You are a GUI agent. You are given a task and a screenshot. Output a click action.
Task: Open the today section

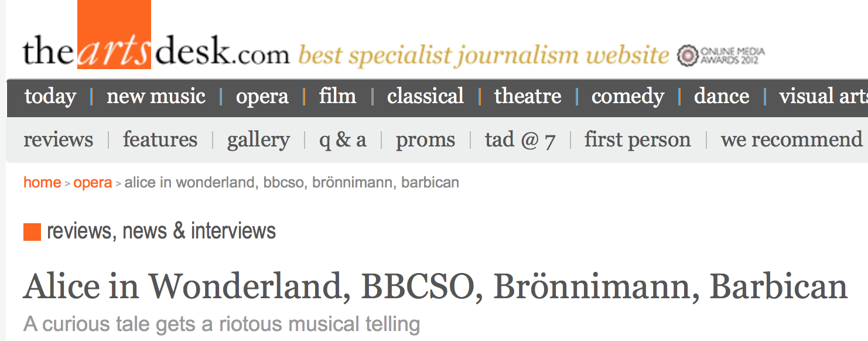(50, 96)
